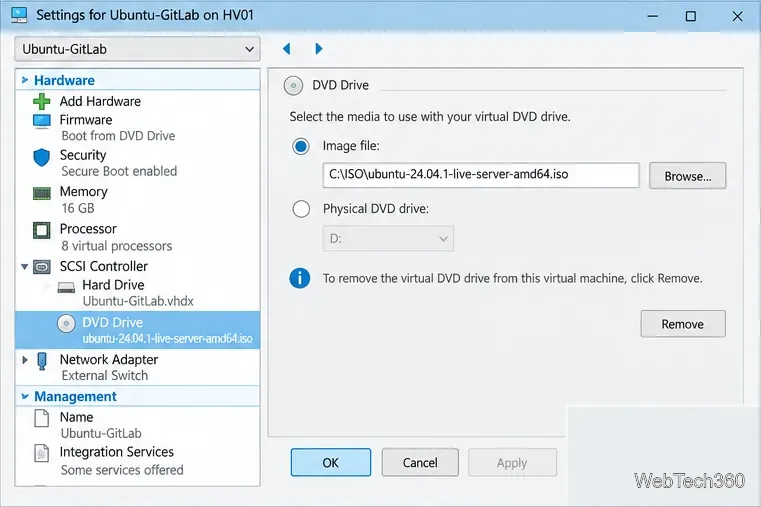This screenshot has width=761, height=507.
Task: Select the Memory chip icon
Action: pyautogui.click(x=42, y=194)
